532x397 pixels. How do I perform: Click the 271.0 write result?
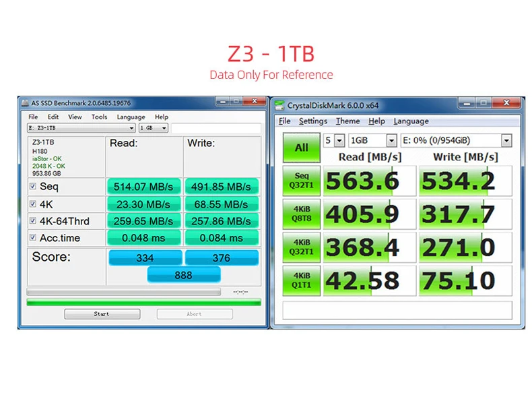[x=465, y=247]
